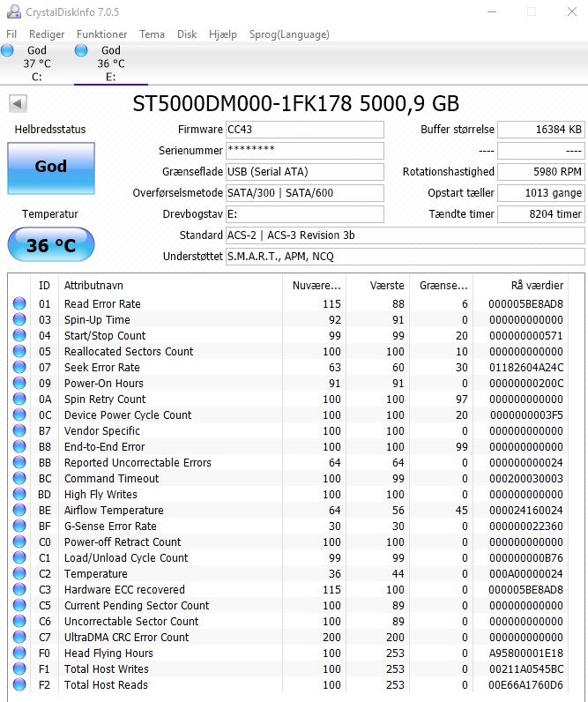Click the 36 °C temperature button

click(x=51, y=244)
